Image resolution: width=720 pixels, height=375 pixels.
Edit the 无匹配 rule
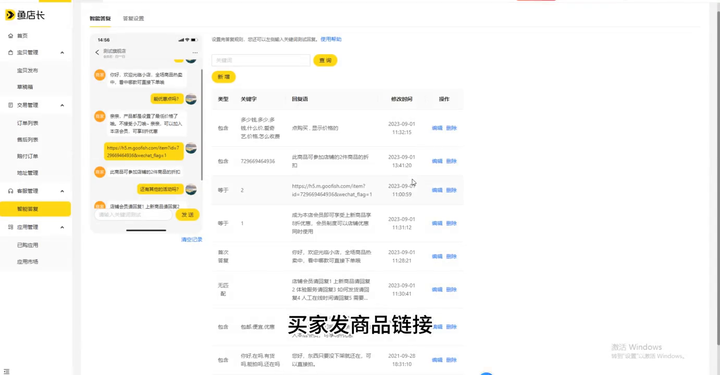click(437, 290)
